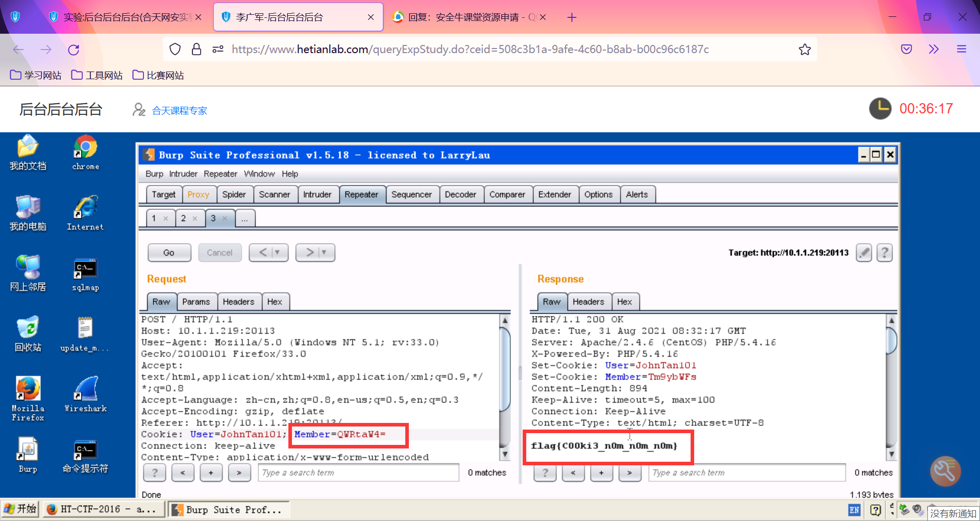Click the EN language indicator in tray
Screen dimensions: 980x521
(854, 510)
